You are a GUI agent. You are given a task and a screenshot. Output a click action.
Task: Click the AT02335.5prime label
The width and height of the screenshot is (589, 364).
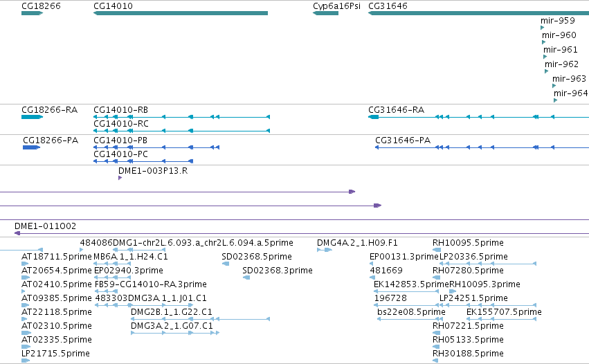(x=57, y=340)
